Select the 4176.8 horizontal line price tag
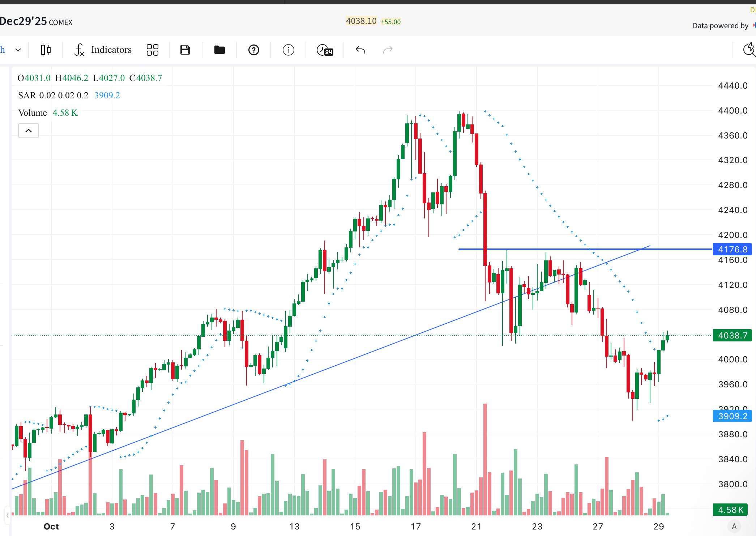This screenshot has width=756, height=536. pos(732,249)
